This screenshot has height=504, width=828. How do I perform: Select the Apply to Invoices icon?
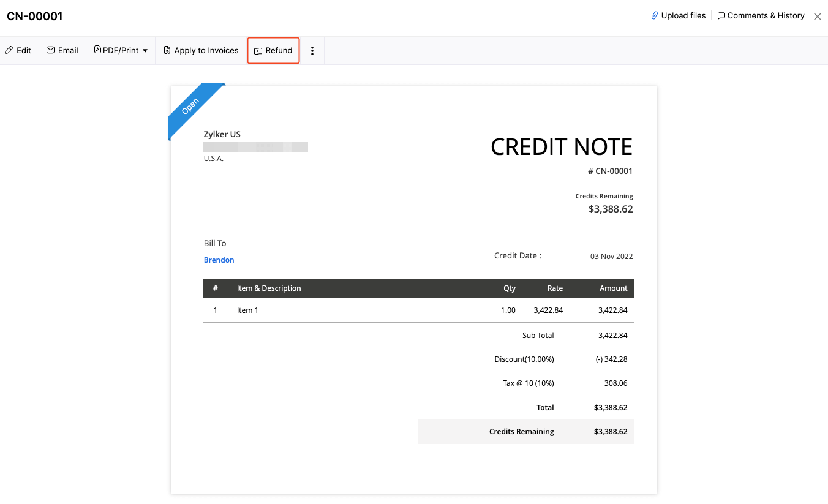(x=166, y=50)
